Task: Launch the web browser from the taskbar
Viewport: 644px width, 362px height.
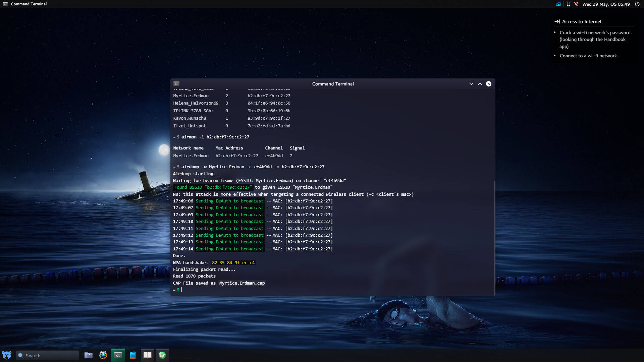Action: tap(103, 355)
